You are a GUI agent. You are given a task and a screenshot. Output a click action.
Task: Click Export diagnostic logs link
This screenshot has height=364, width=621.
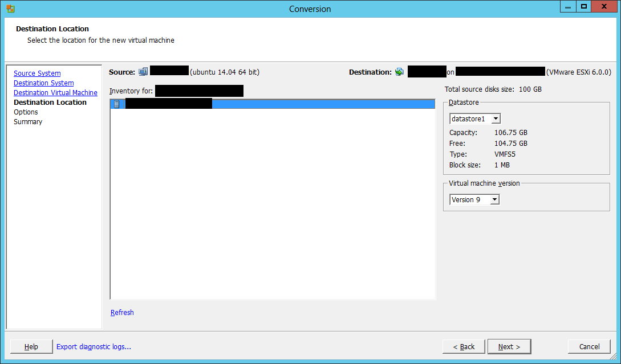click(94, 346)
